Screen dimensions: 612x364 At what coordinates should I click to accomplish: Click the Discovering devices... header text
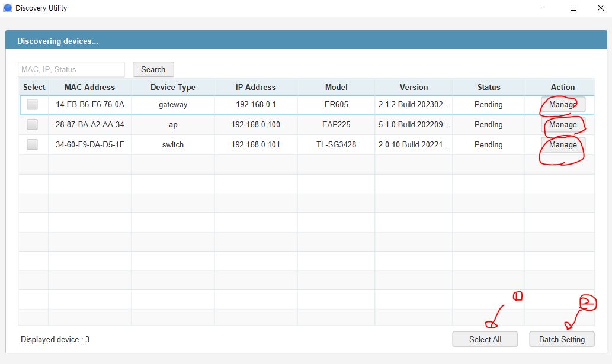coord(57,41)
